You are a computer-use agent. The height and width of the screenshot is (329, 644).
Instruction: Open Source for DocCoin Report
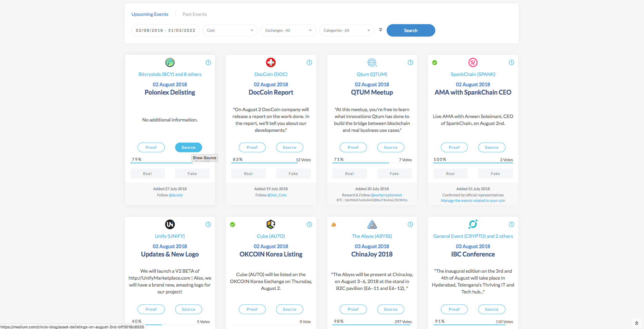[x=290, y=147]
